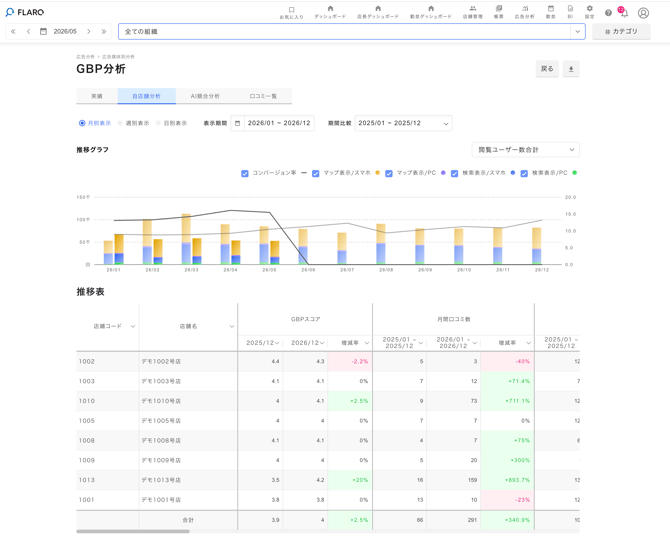Select 日別表示 radio button
The image size is (670, 549).
[x=158, y=123]
